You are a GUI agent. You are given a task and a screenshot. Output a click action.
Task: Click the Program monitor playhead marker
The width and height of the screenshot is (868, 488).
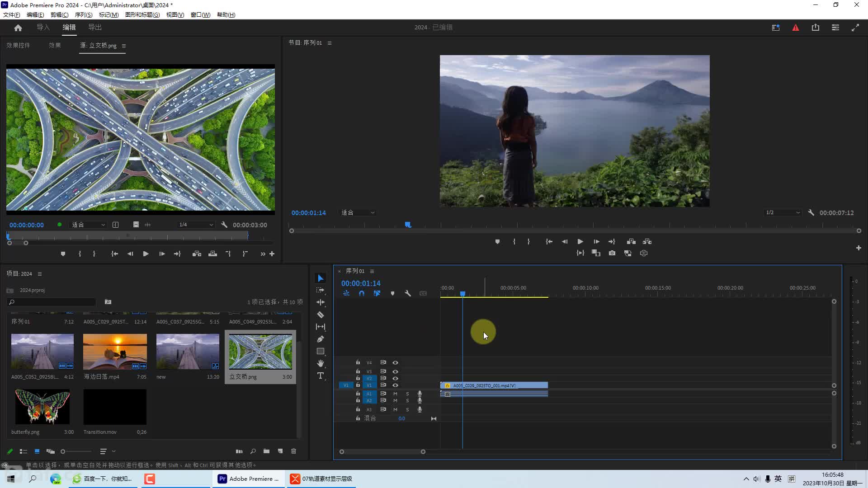coord(408,225)
